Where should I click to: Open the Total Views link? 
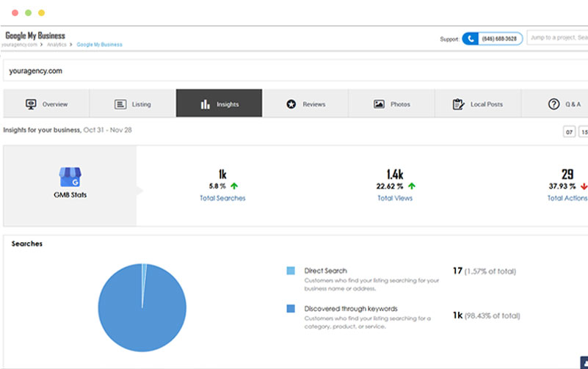point(395,198)
